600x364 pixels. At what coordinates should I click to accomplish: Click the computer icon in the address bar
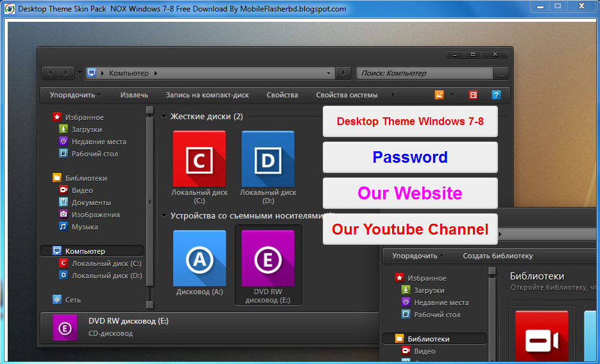point(92,72)
